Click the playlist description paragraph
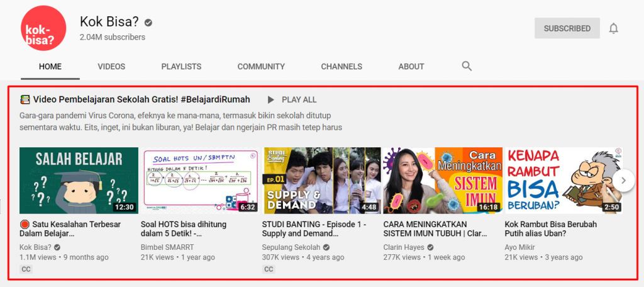The width and height of the screenshot is (644, 287). 180,121
